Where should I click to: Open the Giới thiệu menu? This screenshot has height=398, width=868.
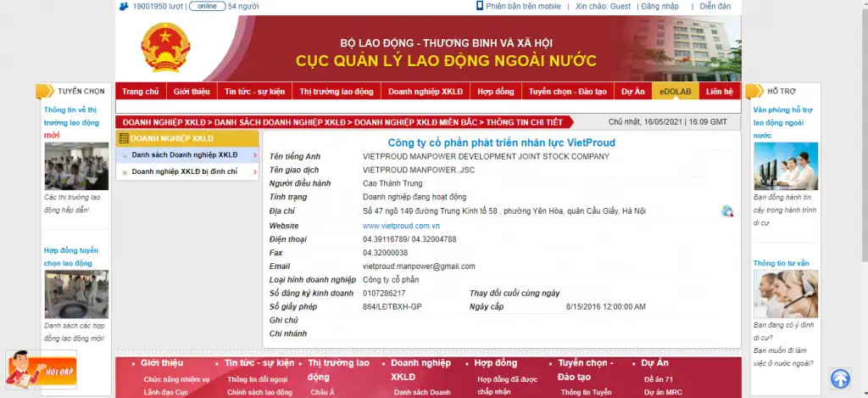(192, 92)
